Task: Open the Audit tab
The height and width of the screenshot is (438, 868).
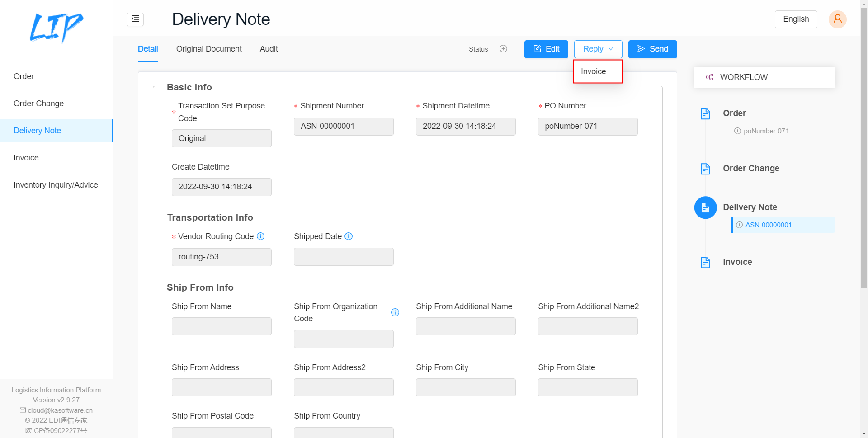Action: pyautogui.click(x=269, y=49)
